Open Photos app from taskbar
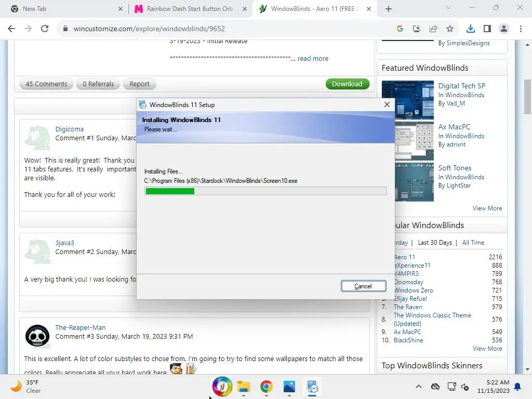Viewport: 532px width, 399px height. [289, 387]
